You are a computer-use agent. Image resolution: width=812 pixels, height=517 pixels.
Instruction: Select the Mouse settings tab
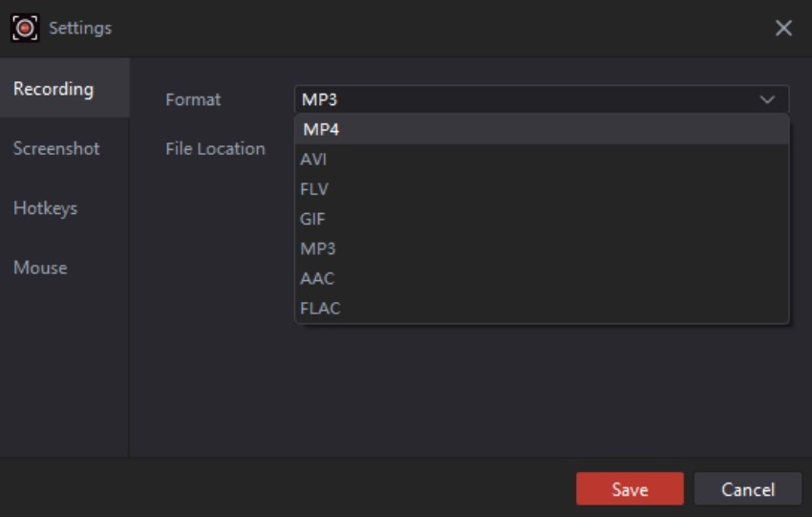[40, 268]
